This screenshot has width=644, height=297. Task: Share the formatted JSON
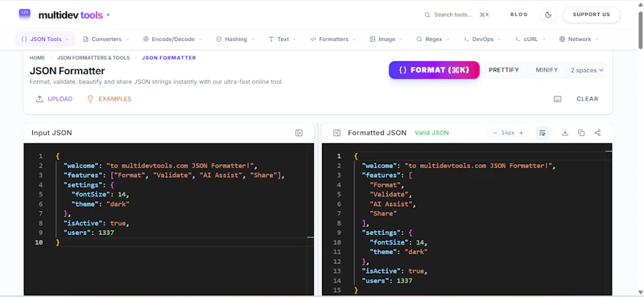[x=597, y=133]
